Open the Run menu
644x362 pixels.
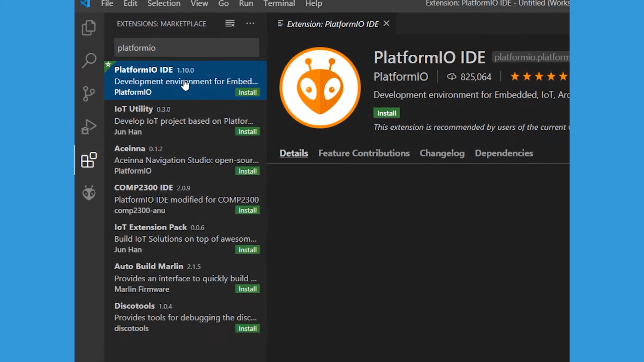coord(246,4)
